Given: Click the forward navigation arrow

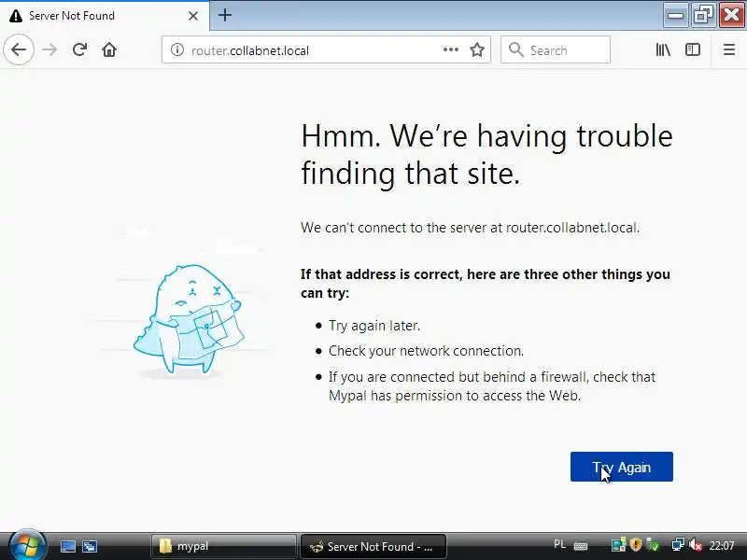Looking at the screenshot, I should click(x=49, y=49).
